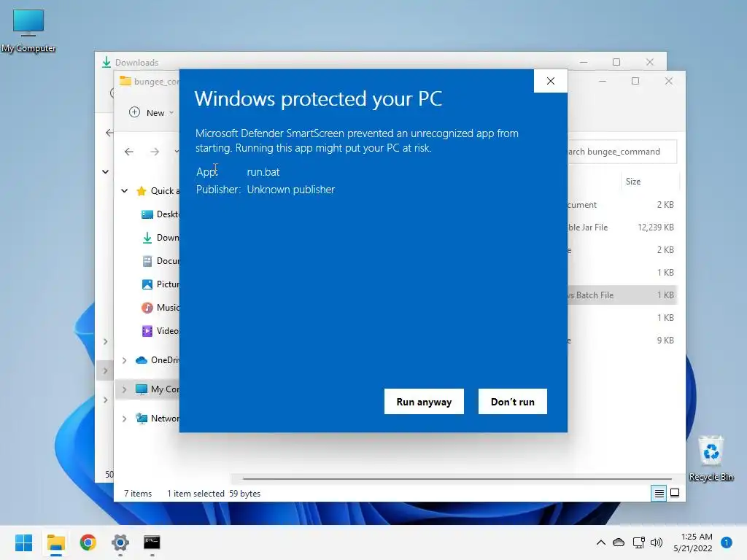This screenshot has height=560, width=747.
Task: Click Run anyway in SmartScreen dialog
Action: click(x=424, y=402)
